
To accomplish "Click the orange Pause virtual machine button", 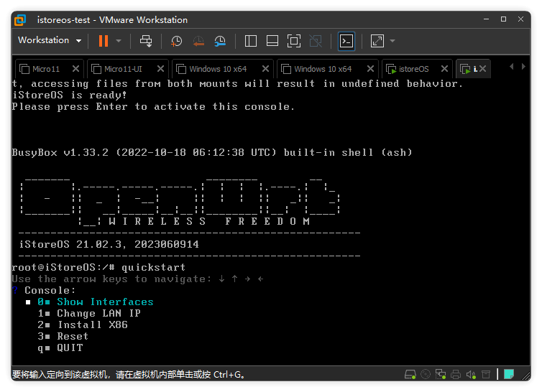I will coord(104,41).
